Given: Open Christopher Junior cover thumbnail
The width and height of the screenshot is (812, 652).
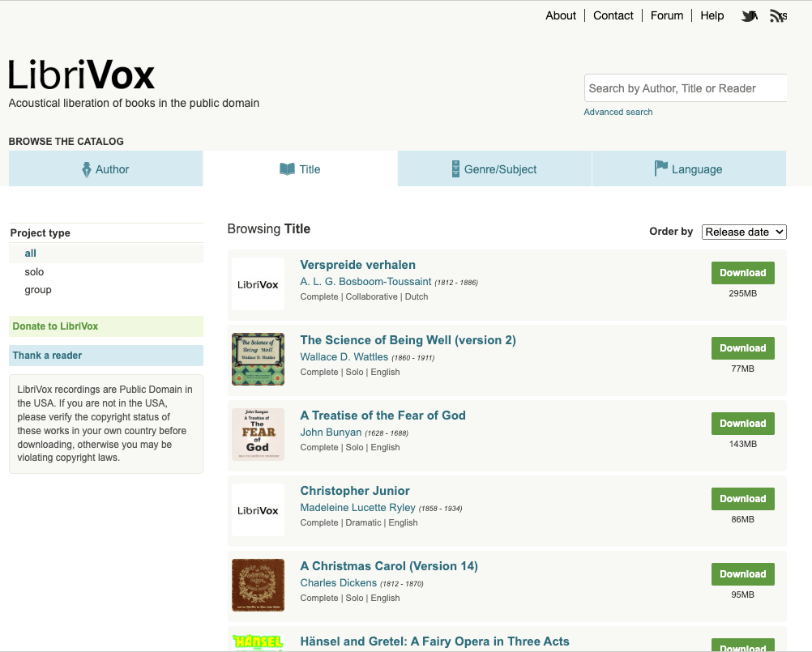Looking at the screenshot, I should point(258,509).
